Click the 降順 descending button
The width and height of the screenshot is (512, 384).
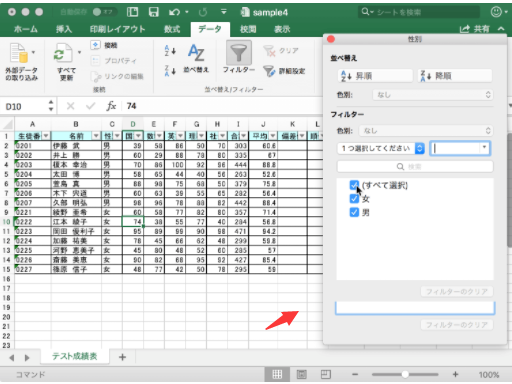coord(455,76)
